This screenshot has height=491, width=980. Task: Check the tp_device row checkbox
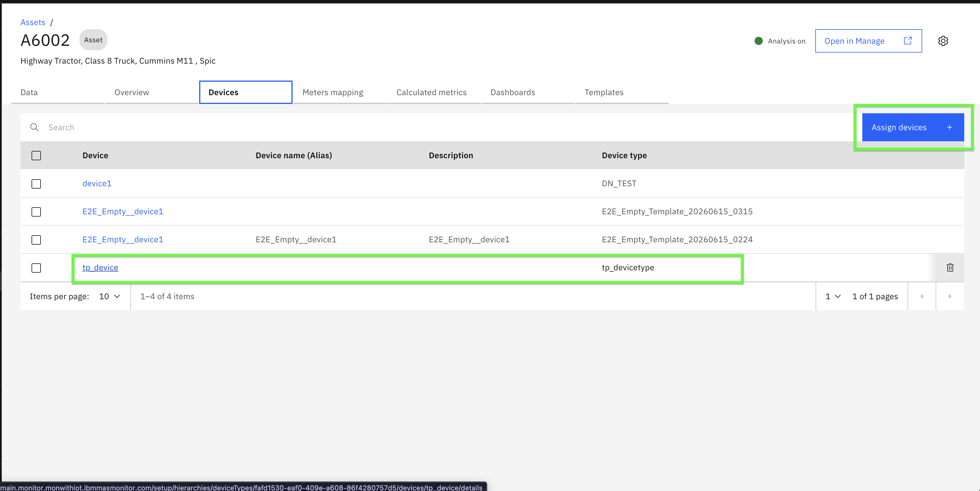(x=36, y=268)
